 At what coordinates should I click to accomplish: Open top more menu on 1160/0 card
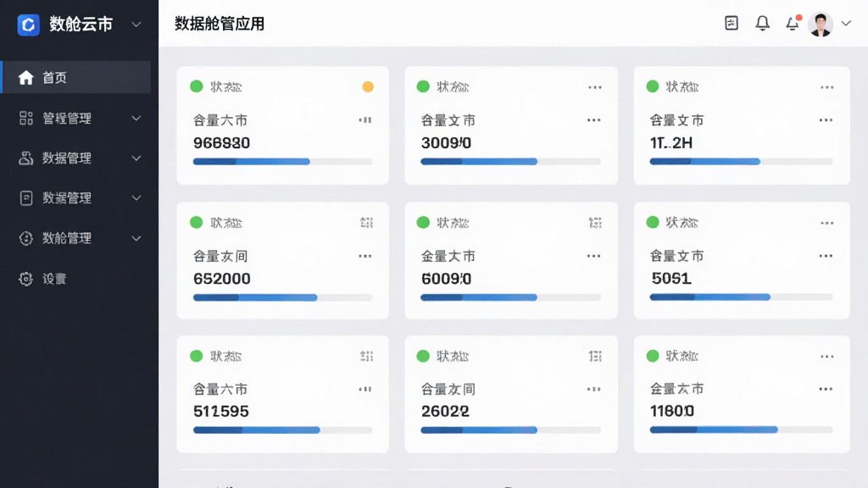[827, 357]
